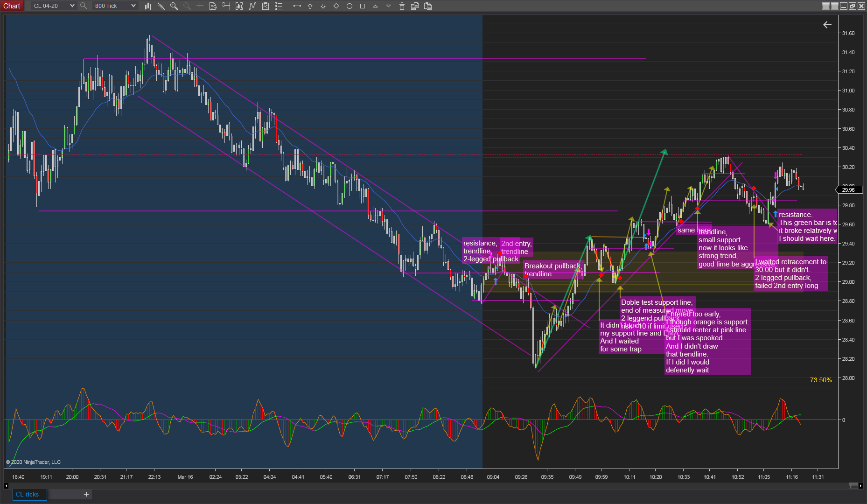
Task: Open the bar type chart style icon
Action: pos(148,6)
